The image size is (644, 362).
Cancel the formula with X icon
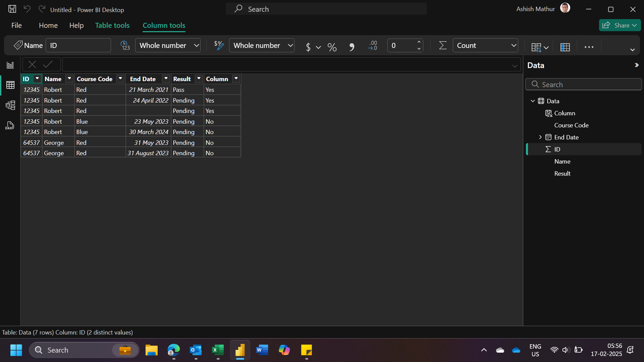click(x=32, y=64)
